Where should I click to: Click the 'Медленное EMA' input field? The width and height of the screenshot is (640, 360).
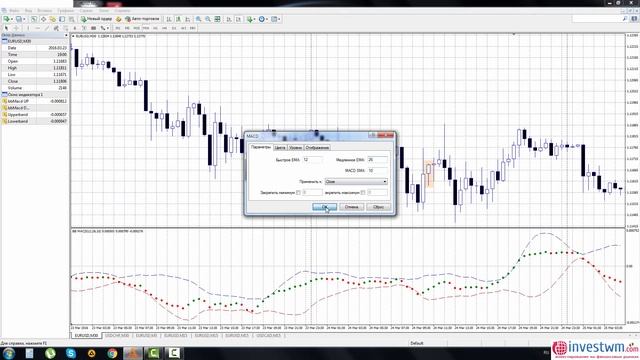point(378,160)
